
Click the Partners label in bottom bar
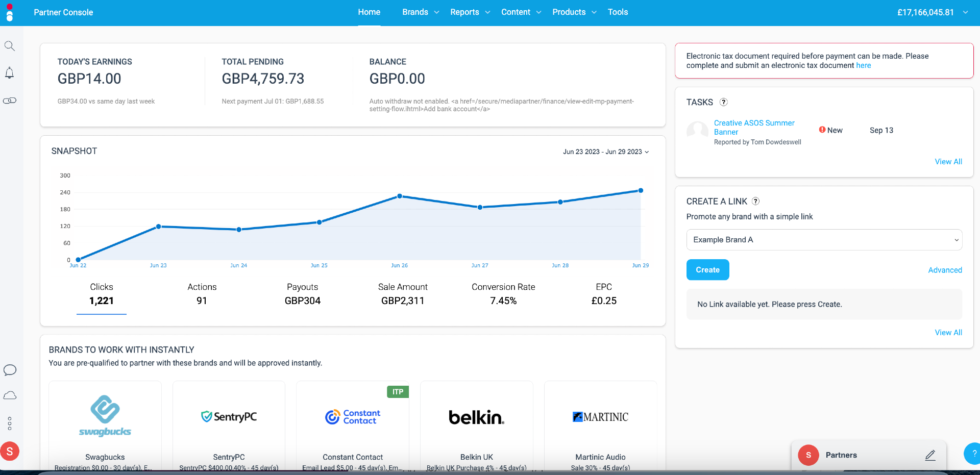(x=841, y=455)
